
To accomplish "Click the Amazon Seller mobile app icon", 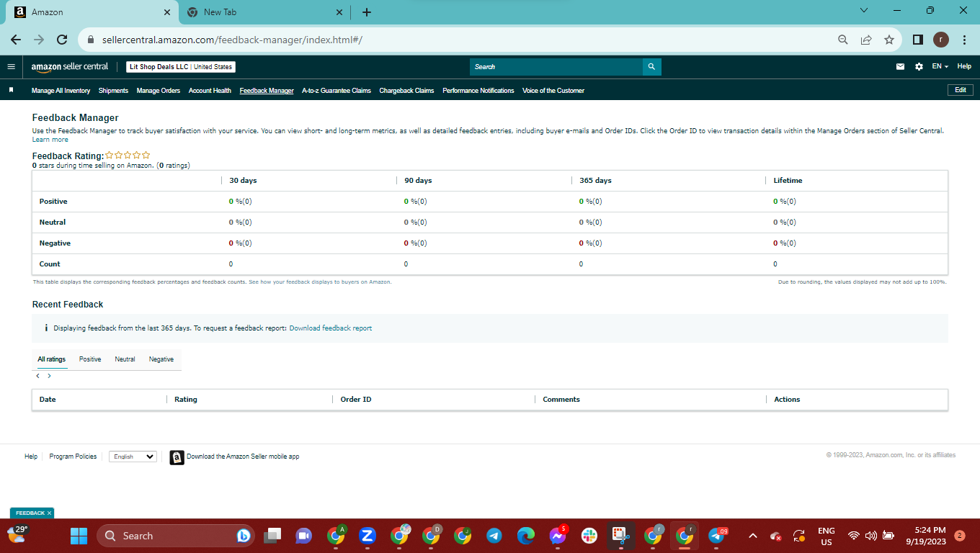I will [177, 457].
